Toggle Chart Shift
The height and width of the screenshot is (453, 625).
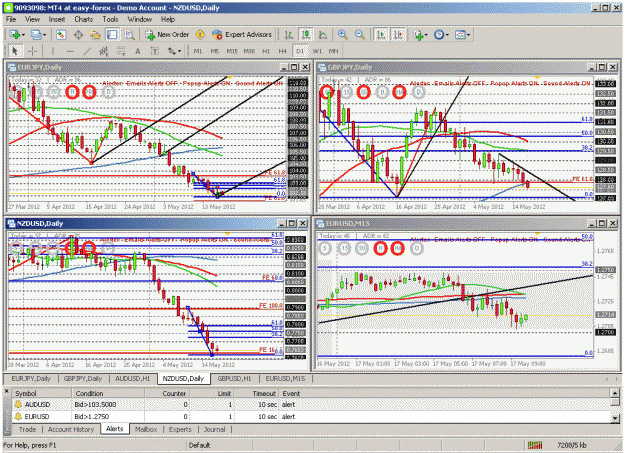click(398, 35)
